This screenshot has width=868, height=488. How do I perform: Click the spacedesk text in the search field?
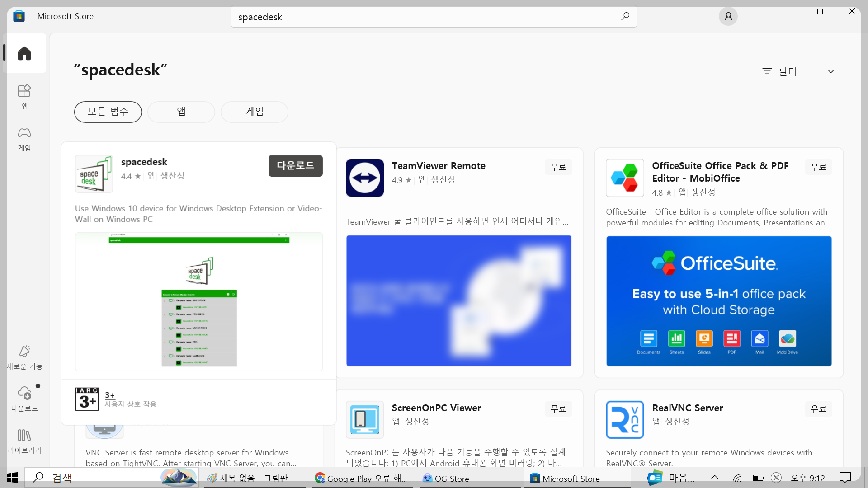[260, 17]
